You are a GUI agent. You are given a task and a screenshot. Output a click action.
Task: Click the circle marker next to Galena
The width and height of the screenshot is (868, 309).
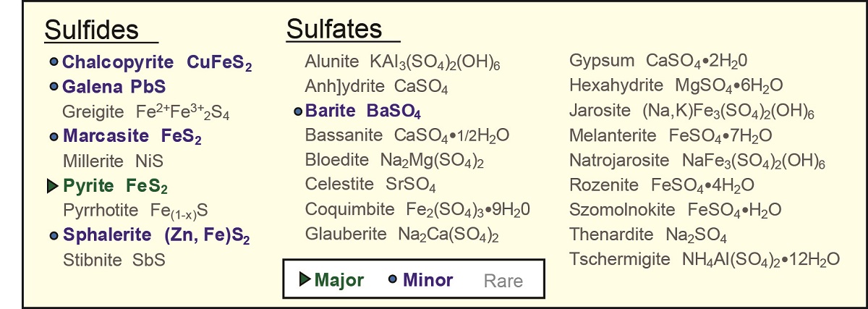tap(54, 87)
